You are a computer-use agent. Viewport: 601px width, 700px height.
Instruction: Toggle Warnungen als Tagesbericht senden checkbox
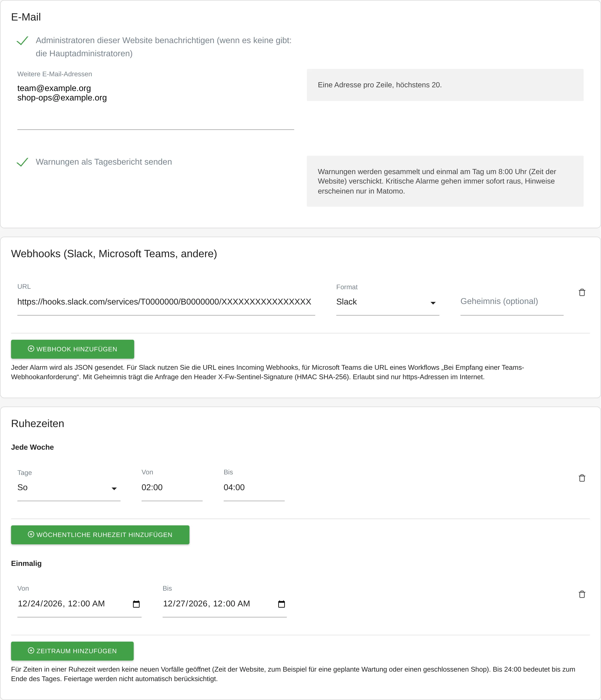click(22, 162)
